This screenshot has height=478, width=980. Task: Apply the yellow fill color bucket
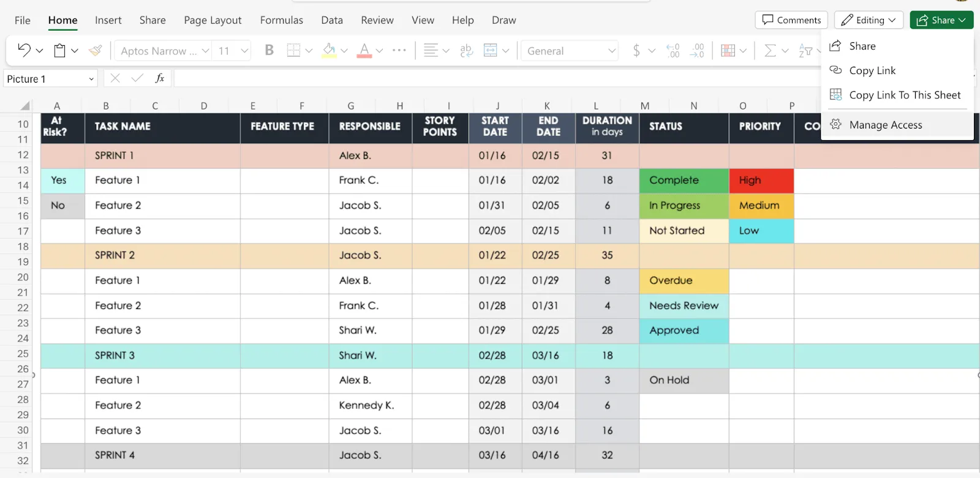point(330,50)
